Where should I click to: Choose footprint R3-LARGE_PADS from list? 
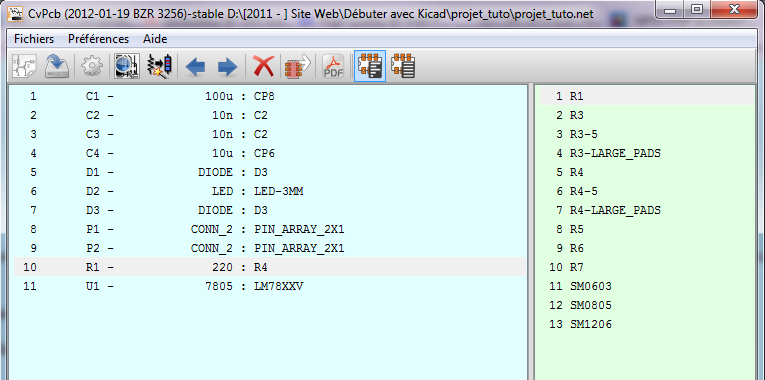pyautogui.click(x=646, y=153)
